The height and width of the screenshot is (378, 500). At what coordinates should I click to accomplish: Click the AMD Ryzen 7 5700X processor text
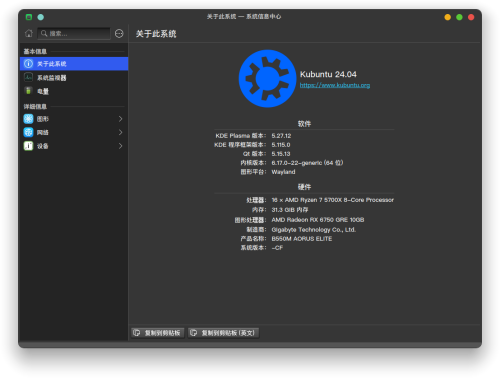[332, 200]
